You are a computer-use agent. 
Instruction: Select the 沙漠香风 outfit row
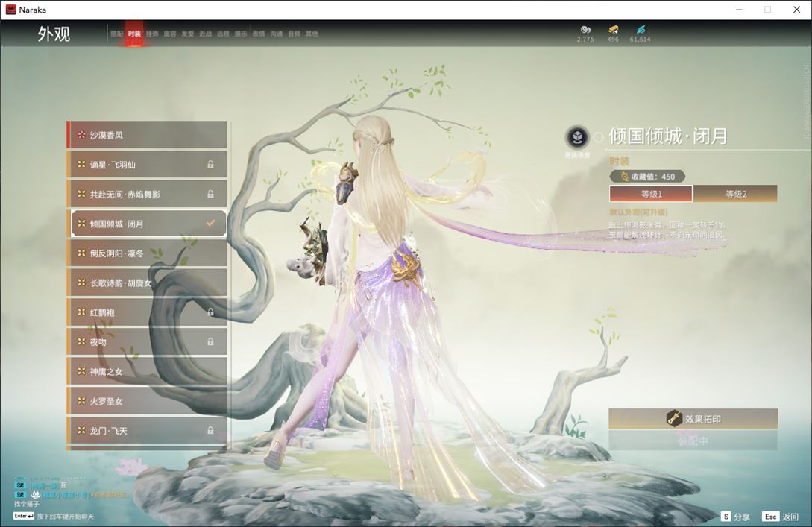coord(147,135)
